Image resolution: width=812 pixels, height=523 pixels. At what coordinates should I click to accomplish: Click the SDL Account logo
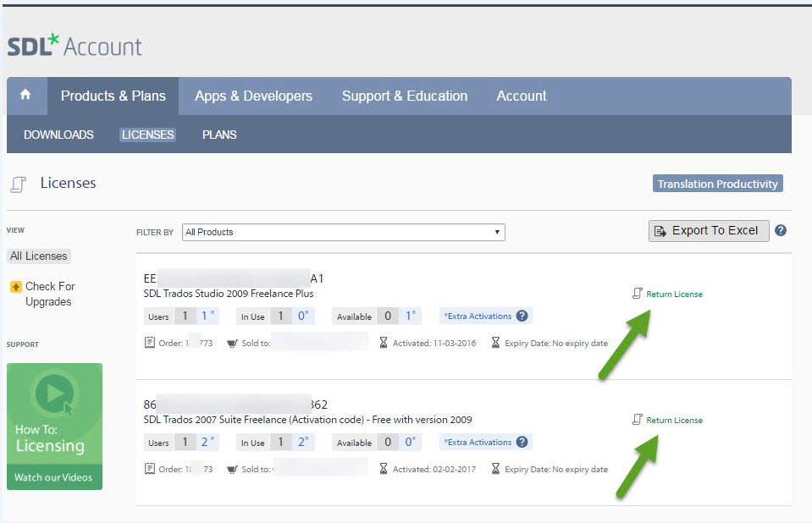(74, 46)
